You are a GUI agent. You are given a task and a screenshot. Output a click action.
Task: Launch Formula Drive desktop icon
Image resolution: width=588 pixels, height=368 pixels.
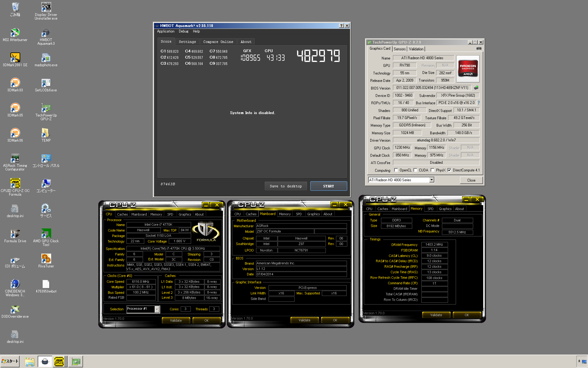(15, 236)
